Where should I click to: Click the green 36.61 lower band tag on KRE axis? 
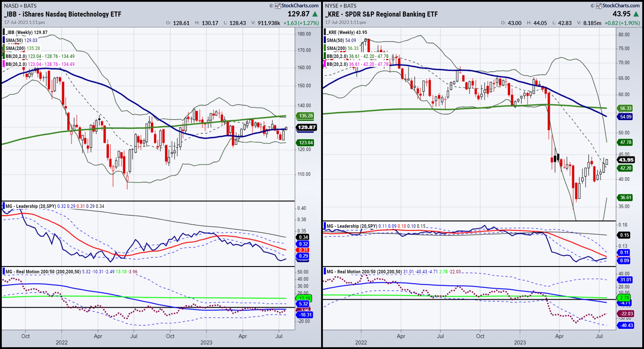coord(625,198)
